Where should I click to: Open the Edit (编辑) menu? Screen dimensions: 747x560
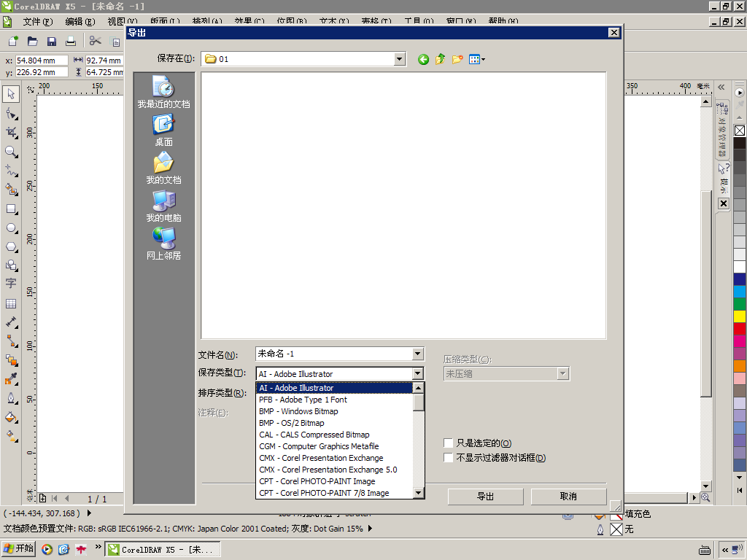tap(80, 21)
